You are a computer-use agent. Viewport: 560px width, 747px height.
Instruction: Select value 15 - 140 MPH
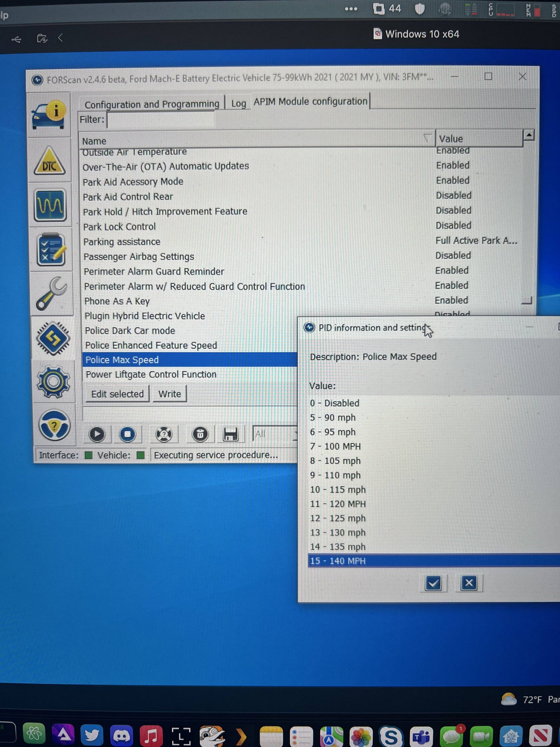click(x=434, y=561)
